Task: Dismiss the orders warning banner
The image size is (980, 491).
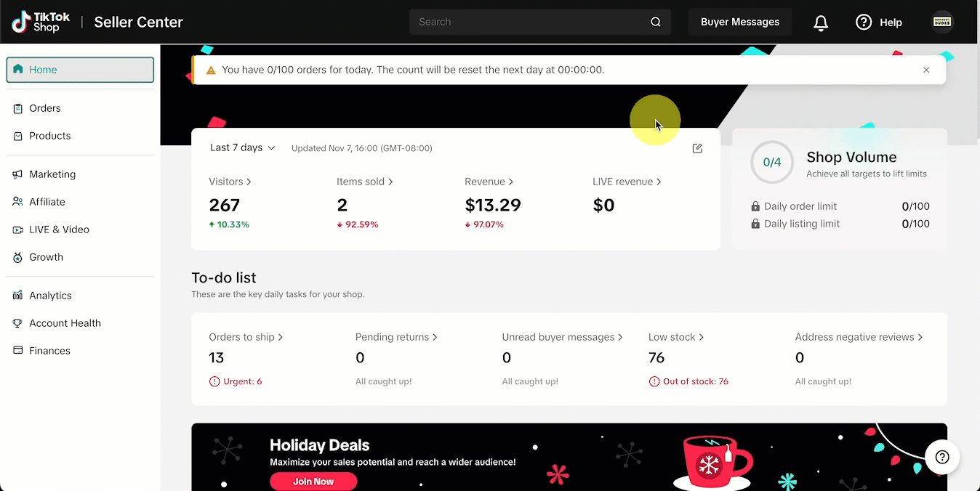Action: point(926,70)
